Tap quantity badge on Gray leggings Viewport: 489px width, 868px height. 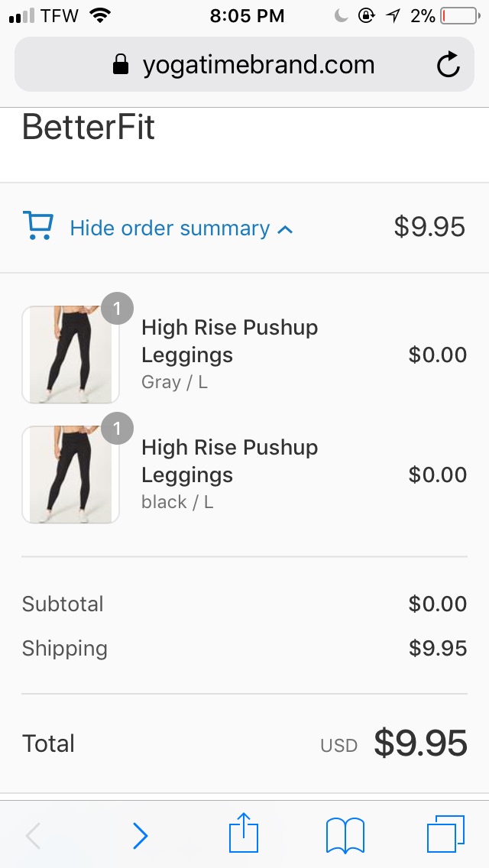point(117,309)
